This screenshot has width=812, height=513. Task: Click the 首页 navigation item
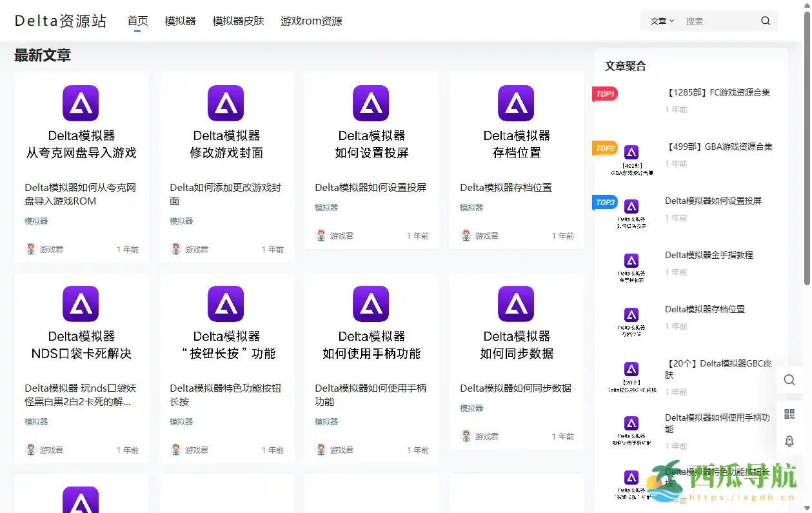137,20
